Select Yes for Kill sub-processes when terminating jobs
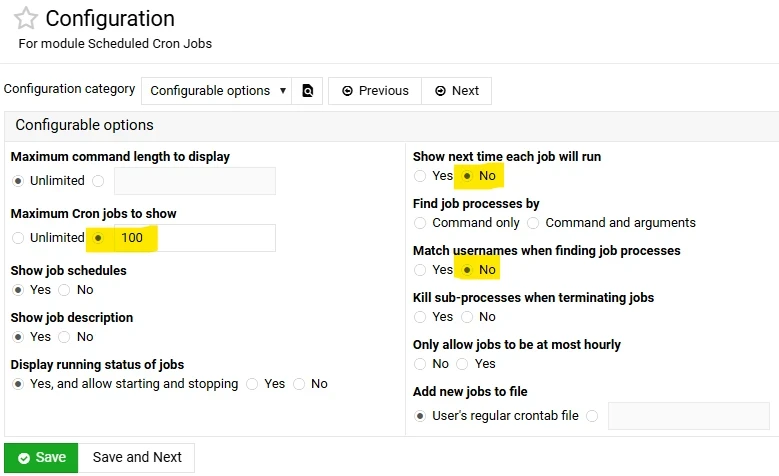This screenshot has width=779, height=476. (420, 317)
